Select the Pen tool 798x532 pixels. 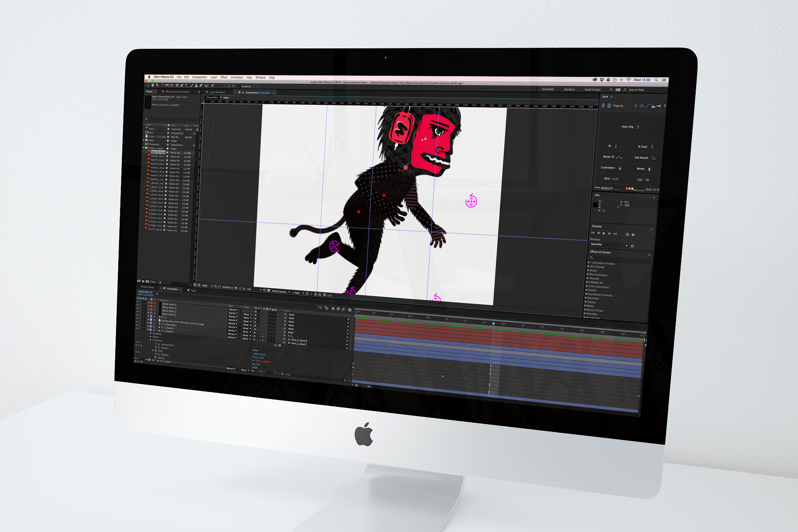tap(182, 86)
